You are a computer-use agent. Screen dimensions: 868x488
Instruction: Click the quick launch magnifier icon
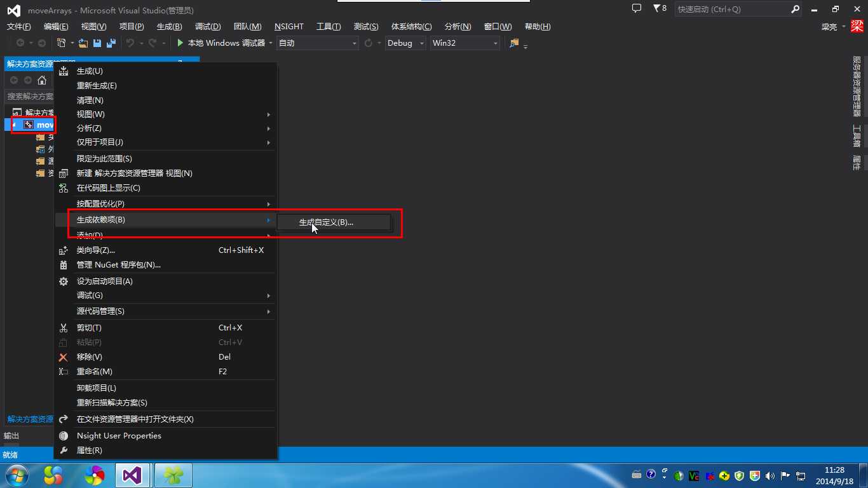[x=795, y=10]
